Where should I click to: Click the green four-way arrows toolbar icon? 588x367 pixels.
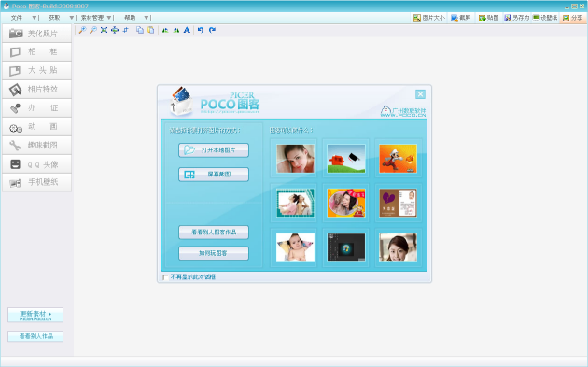point(115,30)
